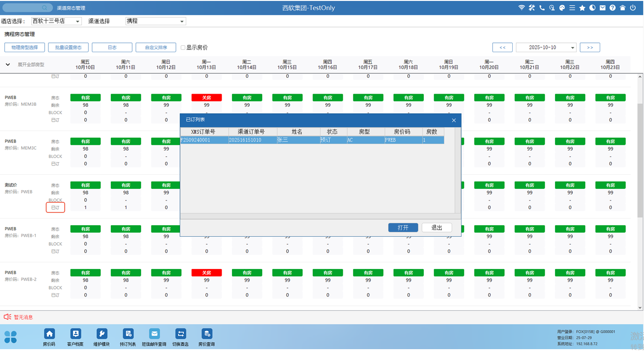644x351 pixels.
Task: Open 短信邮件查询 envelope icon
Action: (154, 334)
